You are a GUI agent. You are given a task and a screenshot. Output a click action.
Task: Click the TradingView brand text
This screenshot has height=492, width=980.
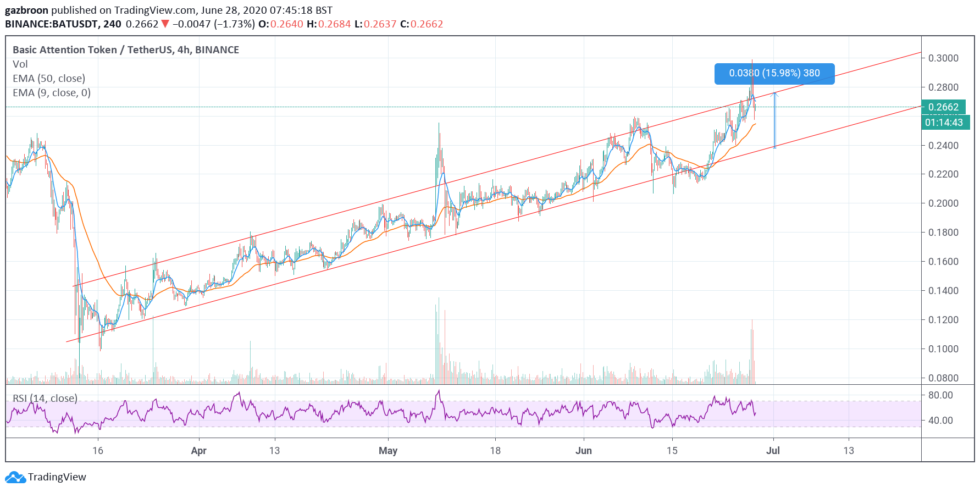57,477
